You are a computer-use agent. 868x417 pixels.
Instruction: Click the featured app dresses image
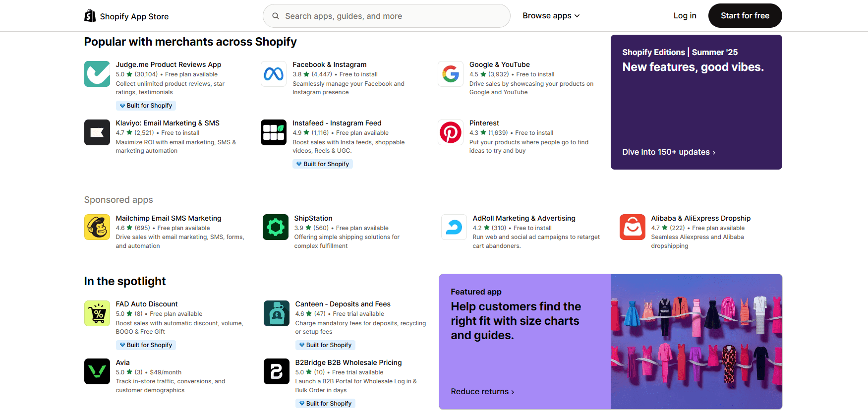[x=696, y=342]
